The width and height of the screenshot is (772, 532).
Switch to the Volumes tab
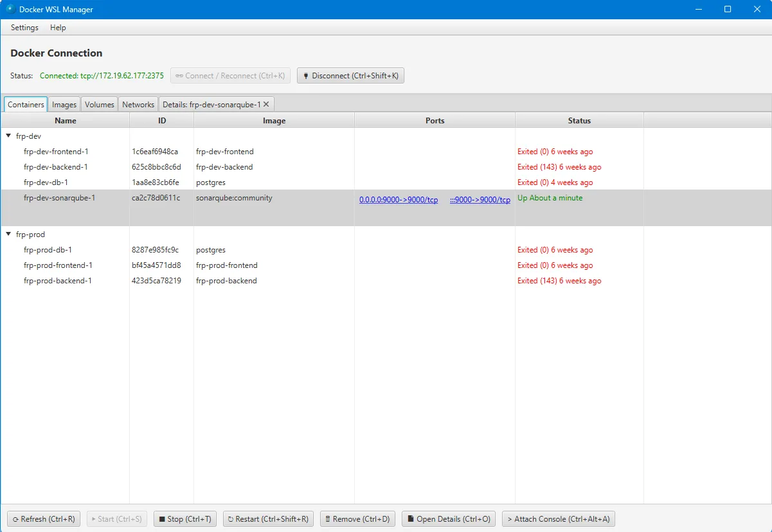[100, 105]
